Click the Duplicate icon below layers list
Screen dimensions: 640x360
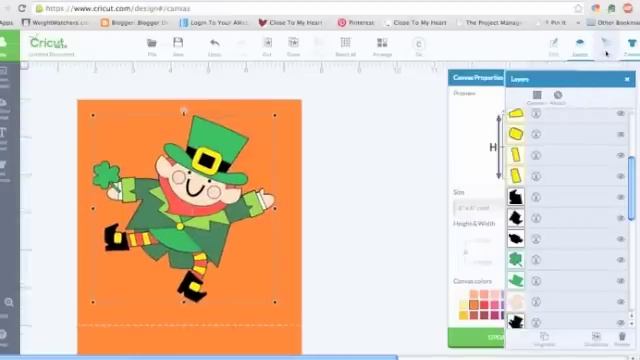[x=596, y=336]
